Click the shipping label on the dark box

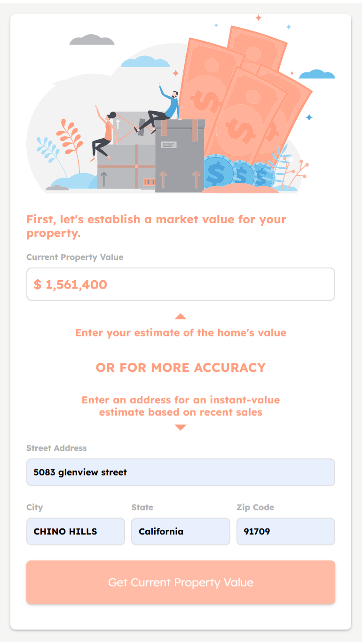pyautogui.click(x=169, y=145)
